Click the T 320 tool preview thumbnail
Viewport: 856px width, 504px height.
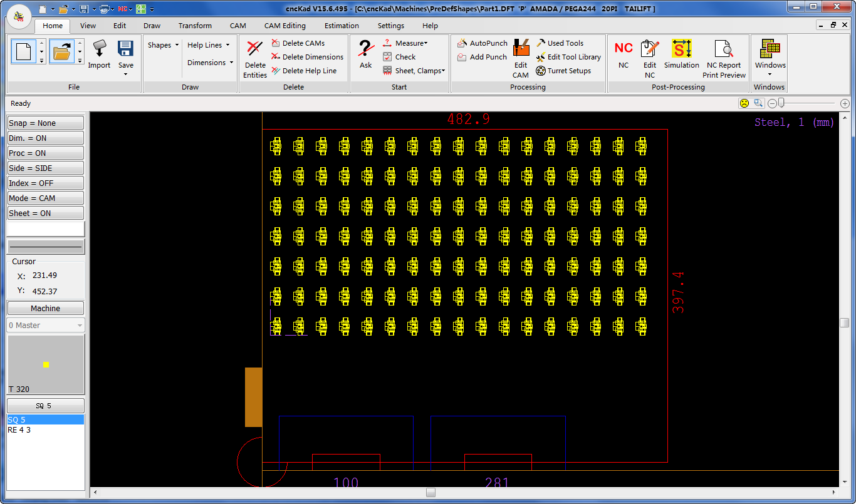pos(46,364)
